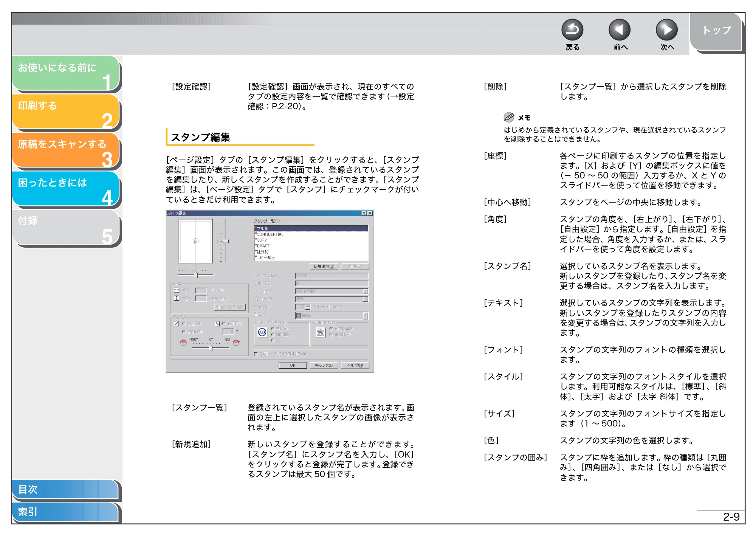Select CONFIDENTIAL in the stamp list
Image resolution: width=756 pixels, height=535 pixels.
click(x=311, y=234)
